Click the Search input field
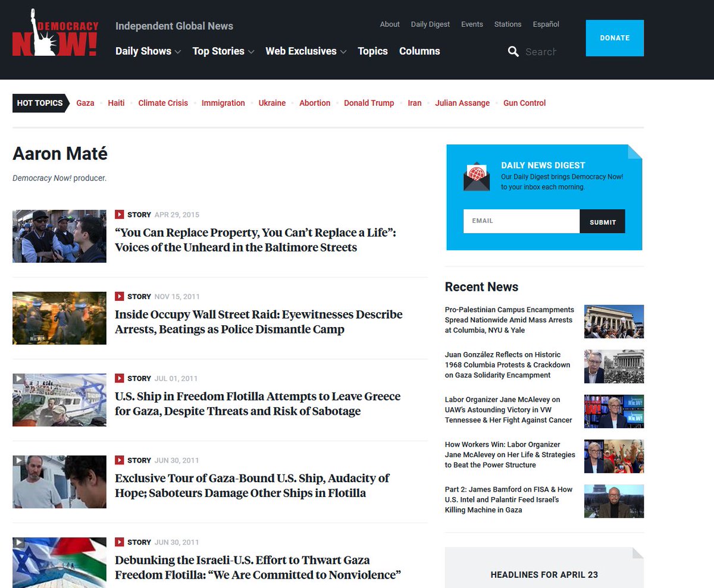 coord(541,52)
